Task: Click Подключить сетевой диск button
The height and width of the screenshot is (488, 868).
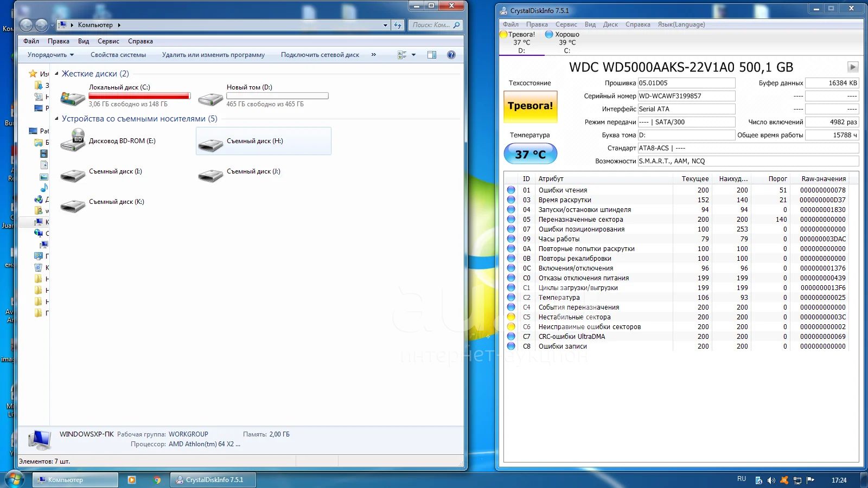Action: 320,55
